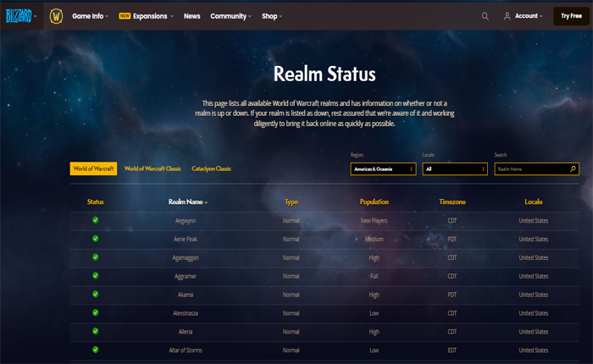Open the Blizzard logo menu
The width and height of the screenshot is (593, 364).
point(21,16)
